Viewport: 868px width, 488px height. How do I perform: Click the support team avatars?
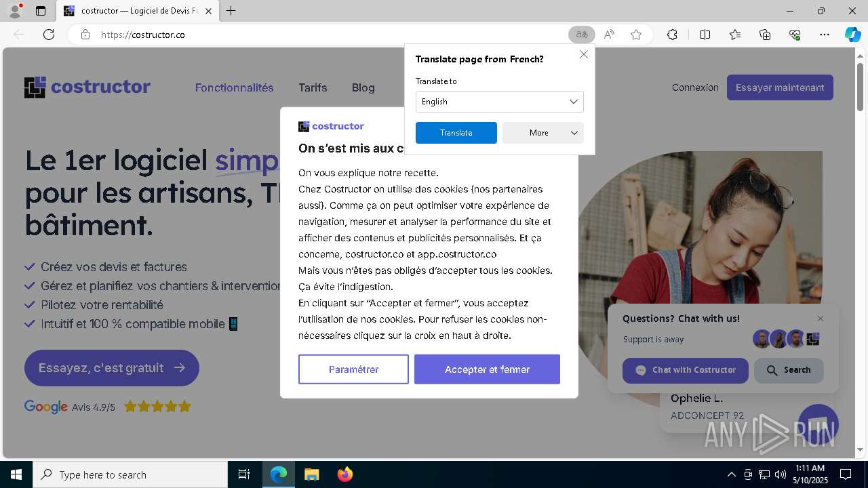pos(787,339)
